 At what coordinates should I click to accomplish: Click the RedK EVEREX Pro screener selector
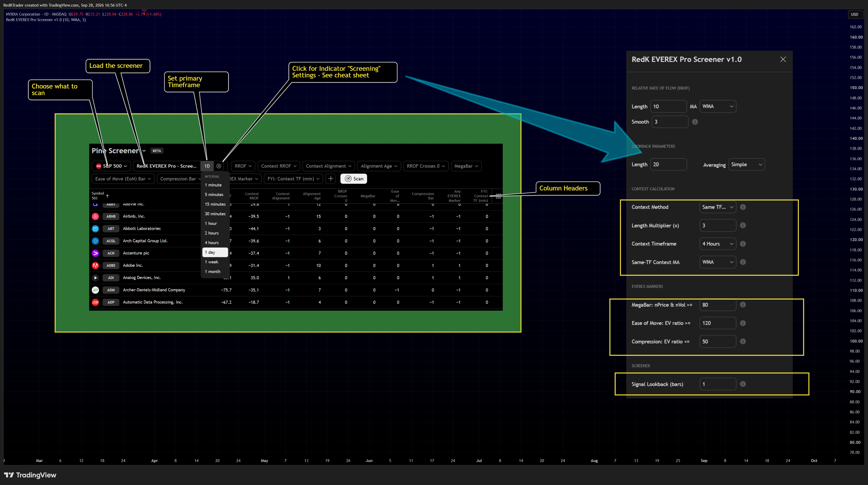167,166
